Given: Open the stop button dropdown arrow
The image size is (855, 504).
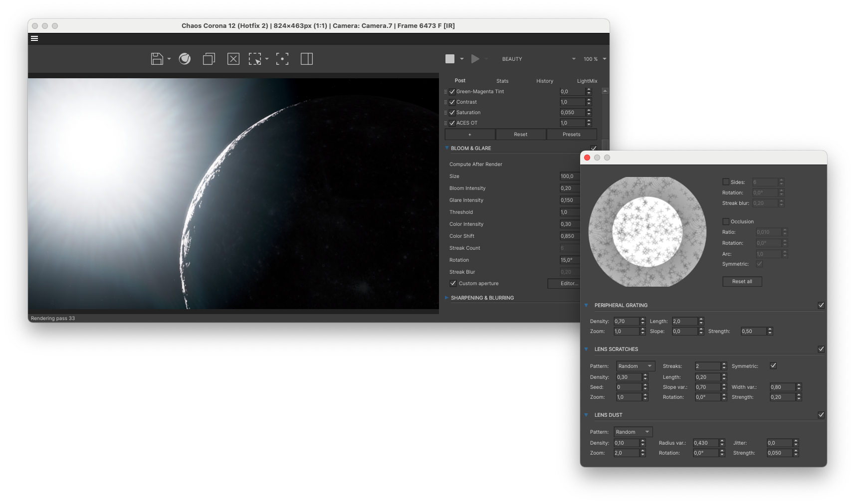Looking at the screenshot, I should (x=462, y=59).
